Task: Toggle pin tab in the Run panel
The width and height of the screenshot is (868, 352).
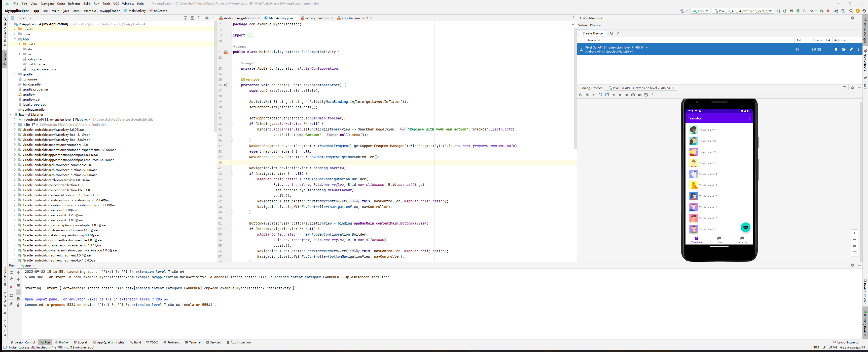Action: [11, 303]
